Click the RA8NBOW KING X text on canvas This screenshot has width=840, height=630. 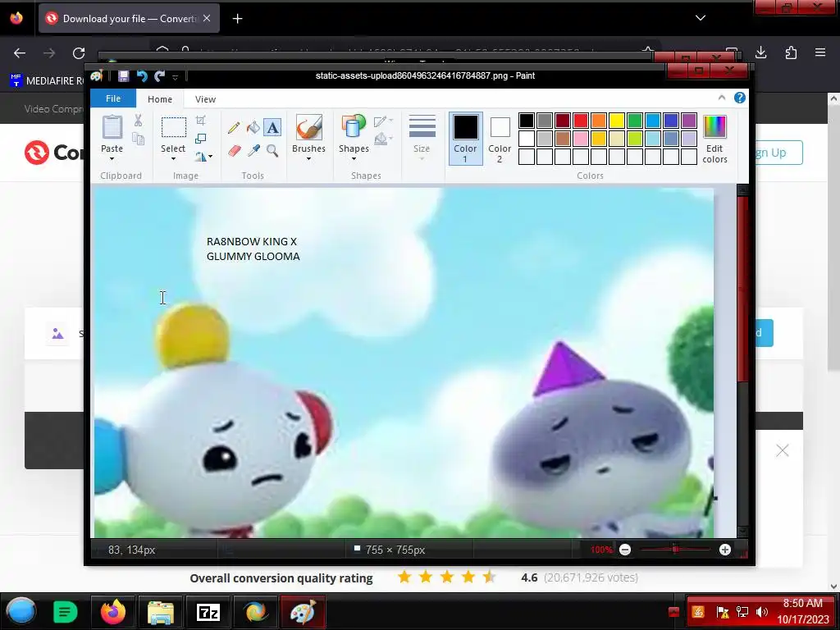pos(252,242)
